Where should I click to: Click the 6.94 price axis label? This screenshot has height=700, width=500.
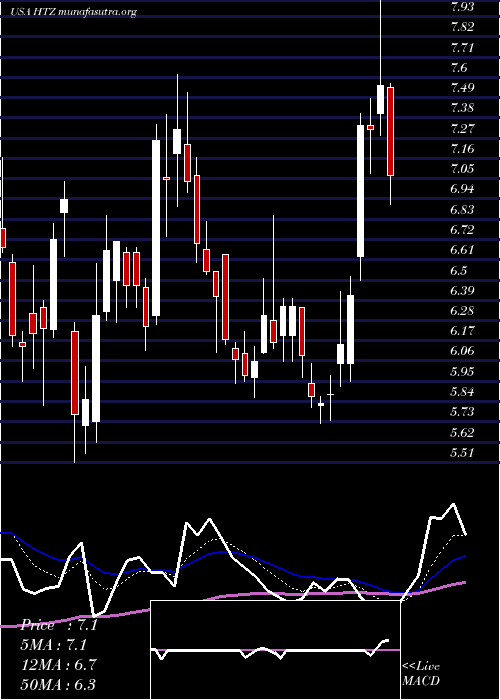pos(462,189)
